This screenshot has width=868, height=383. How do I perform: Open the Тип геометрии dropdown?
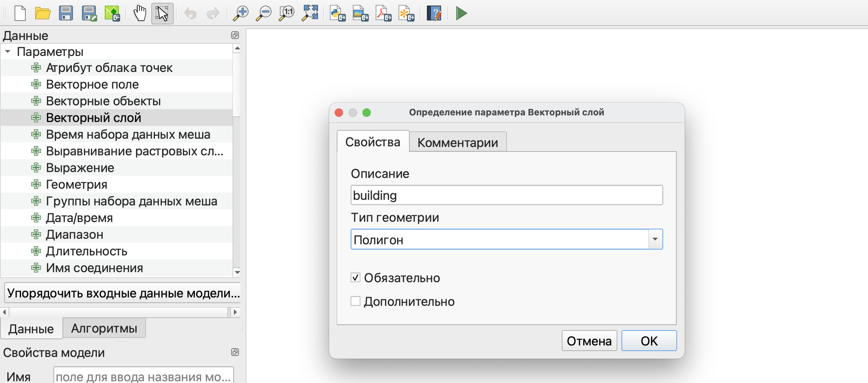click(655, 239)
